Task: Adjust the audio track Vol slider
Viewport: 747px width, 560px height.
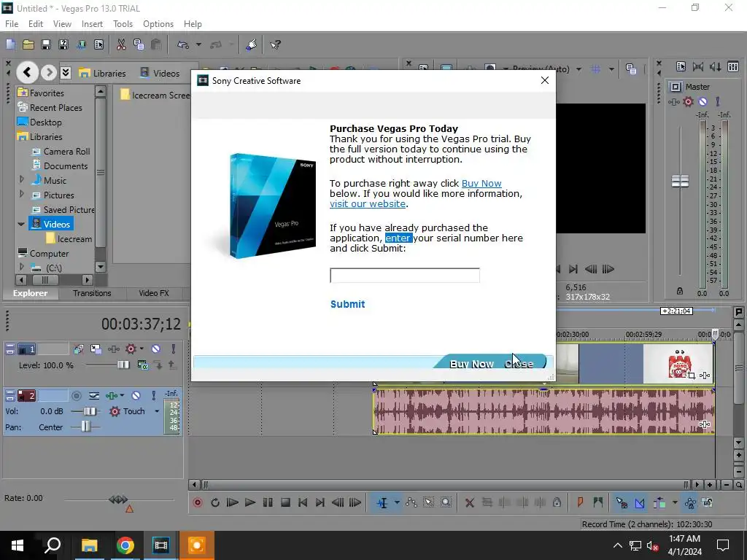Action: tap(90, 411)
